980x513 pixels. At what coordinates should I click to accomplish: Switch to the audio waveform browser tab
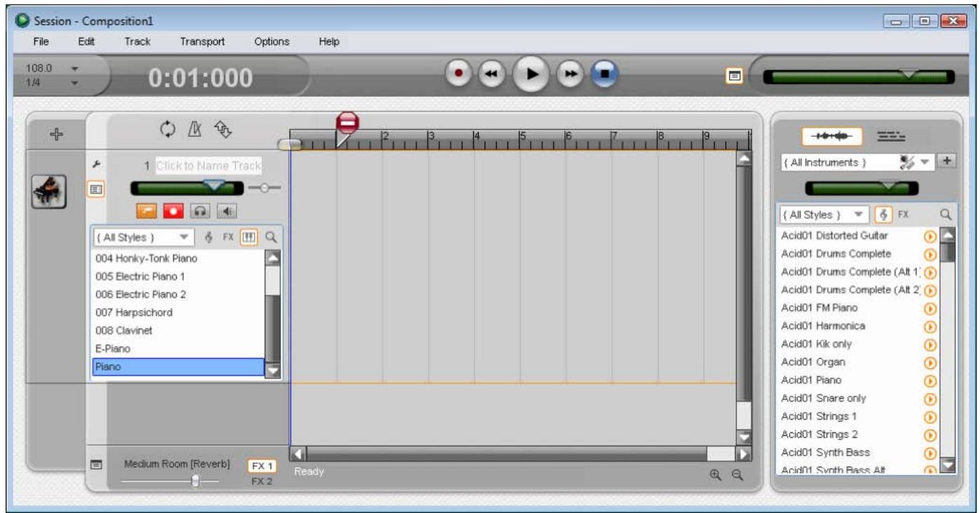click(x=831, y=136)
